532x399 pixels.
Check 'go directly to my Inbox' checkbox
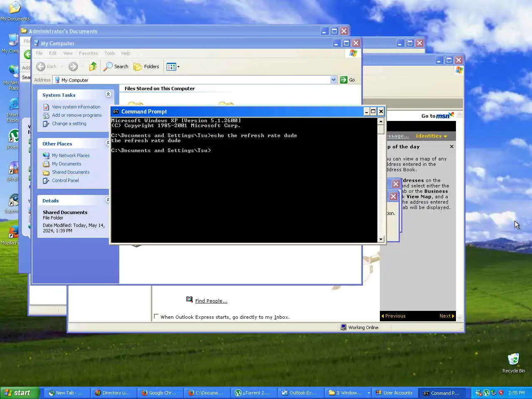156,316
